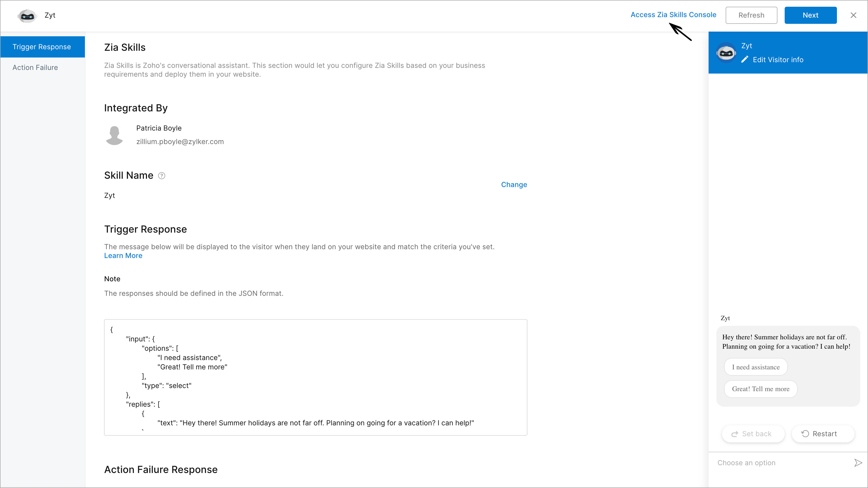Image resolution: width=868 pixels, height=488 pixels.
Task: Click the Refresh button
Action: (x=752, y=15)
